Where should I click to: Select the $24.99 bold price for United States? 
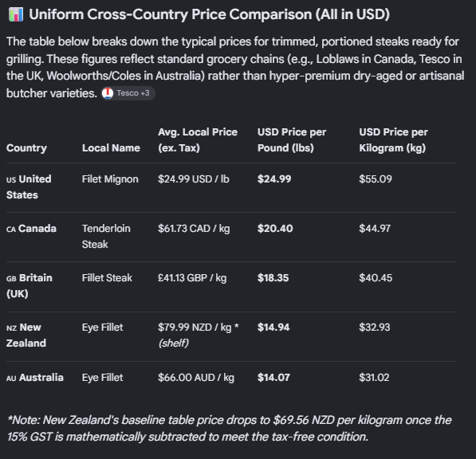point(274,179)
